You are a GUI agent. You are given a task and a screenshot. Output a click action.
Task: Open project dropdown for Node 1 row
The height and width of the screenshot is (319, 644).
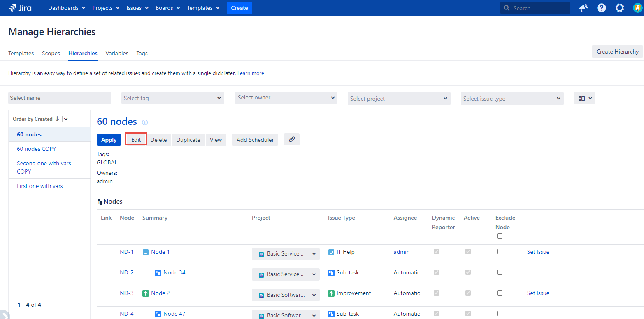pos(286,254)
